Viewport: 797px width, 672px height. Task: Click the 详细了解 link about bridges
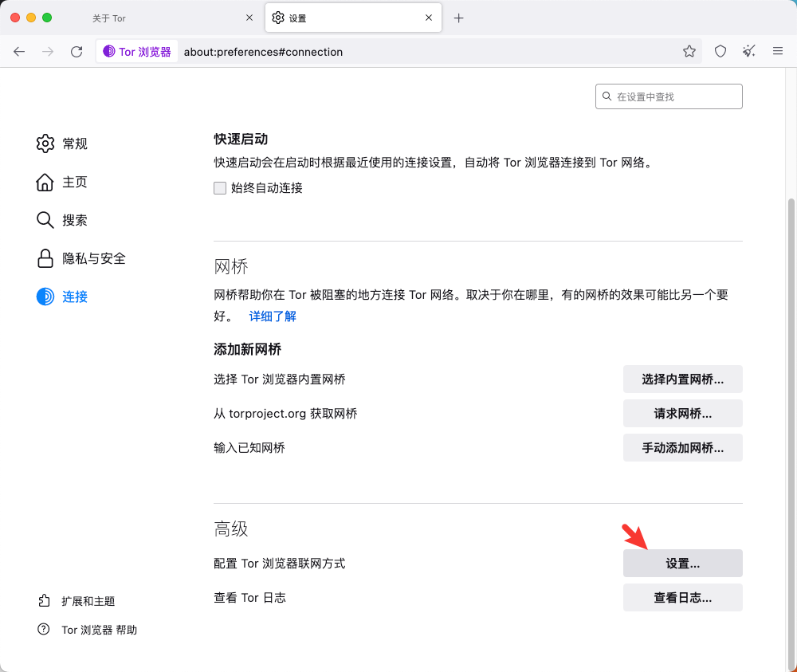tap(273, 316)
